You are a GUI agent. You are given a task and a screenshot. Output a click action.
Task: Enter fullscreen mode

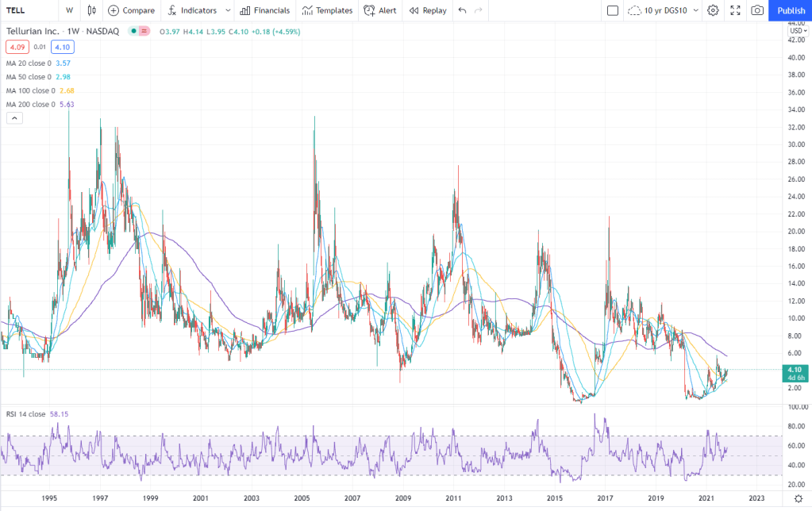pos(735,10)
